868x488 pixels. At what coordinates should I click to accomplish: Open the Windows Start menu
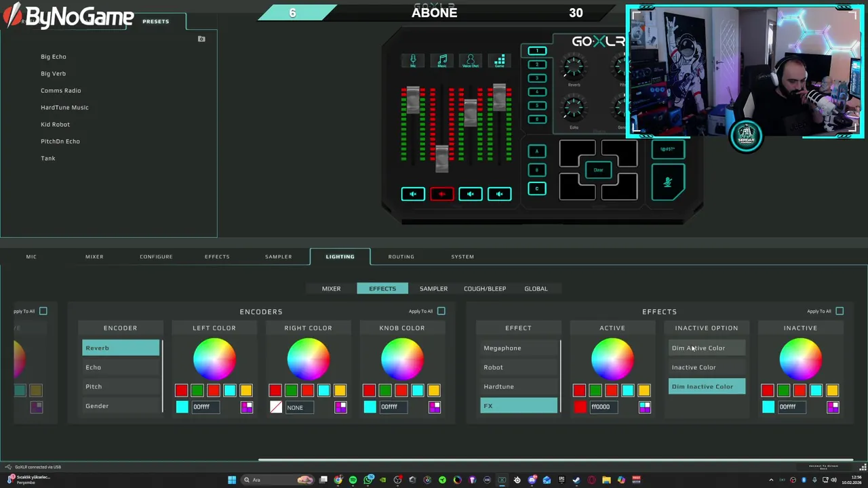(232, 480)
